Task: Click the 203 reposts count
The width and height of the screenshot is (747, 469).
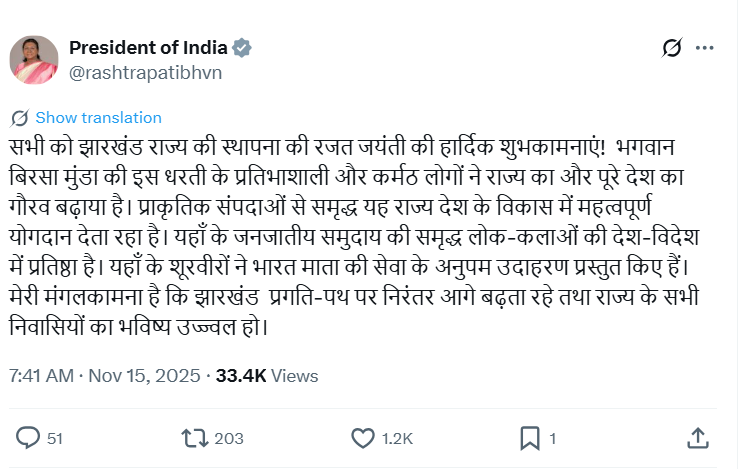Action: click(229, 438)
